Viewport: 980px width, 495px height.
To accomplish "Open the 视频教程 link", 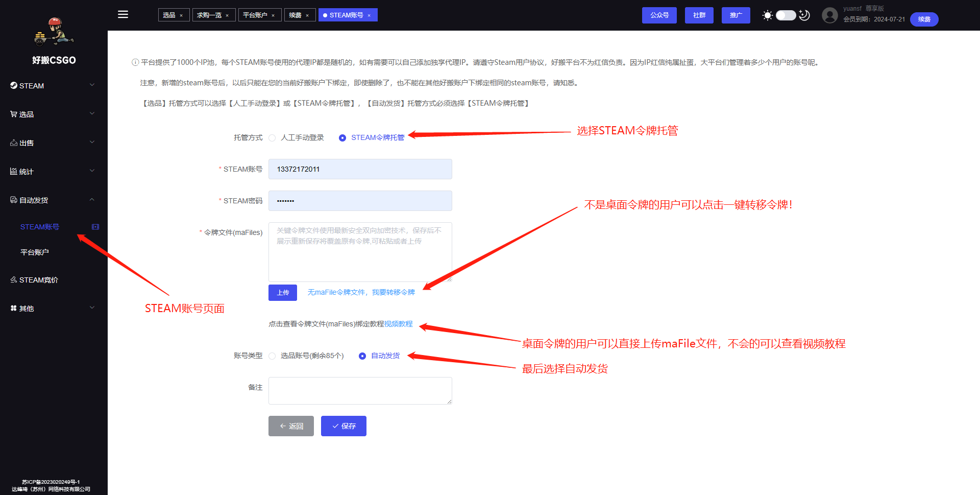I will coord(399,324).
